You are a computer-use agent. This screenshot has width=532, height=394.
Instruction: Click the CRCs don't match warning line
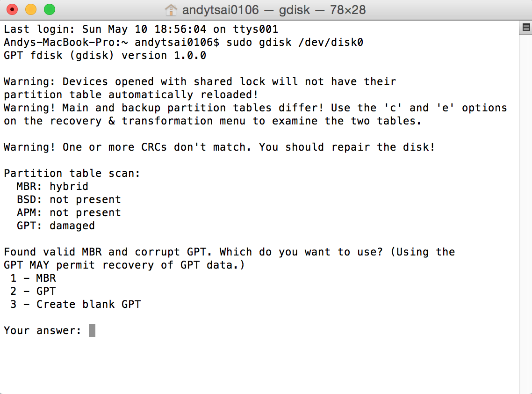220,147
